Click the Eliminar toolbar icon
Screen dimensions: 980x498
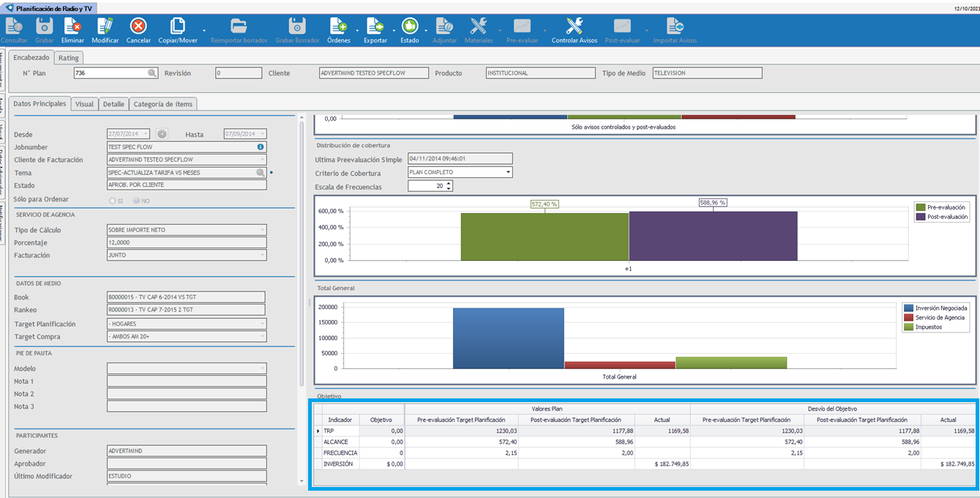point(72,26)
